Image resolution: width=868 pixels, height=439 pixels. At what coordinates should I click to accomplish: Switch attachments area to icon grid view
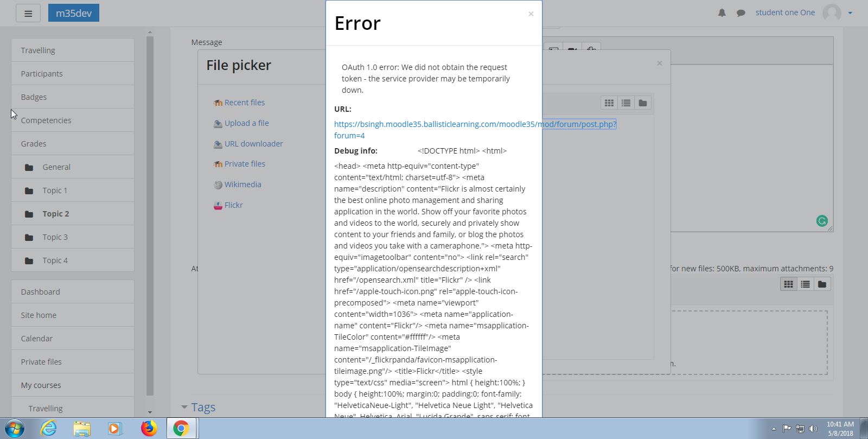(x=789, y=284)
